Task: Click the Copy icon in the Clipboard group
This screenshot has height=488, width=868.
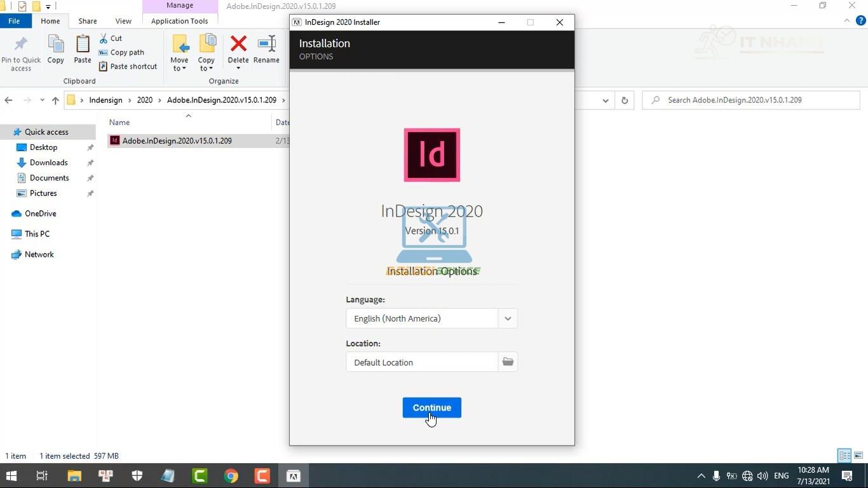Action: pos(55,51)
